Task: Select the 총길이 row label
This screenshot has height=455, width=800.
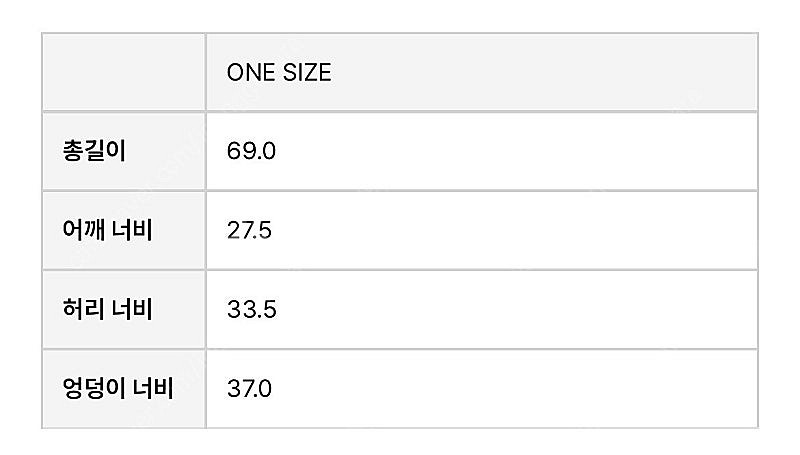Action: click(94, 151)
